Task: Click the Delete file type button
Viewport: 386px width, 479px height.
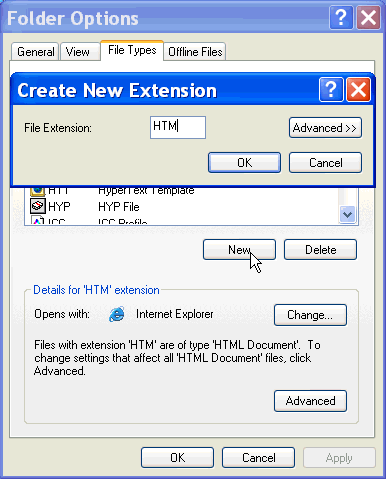Action: (320, 249)
